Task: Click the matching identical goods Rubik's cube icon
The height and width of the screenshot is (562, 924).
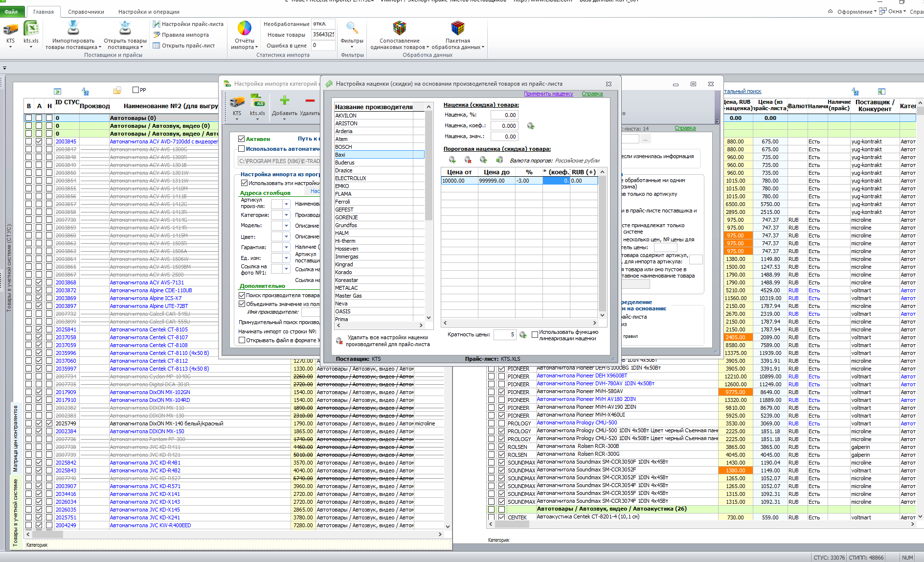Action: [x=400, y=28]
